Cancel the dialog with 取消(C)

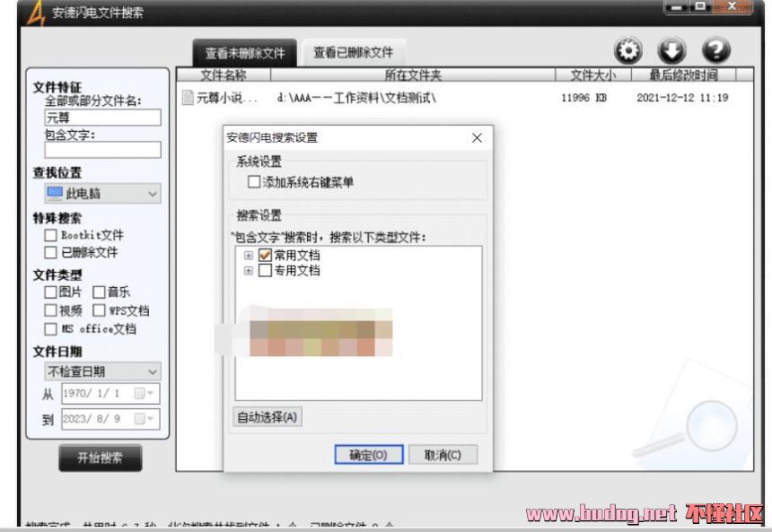443,455
